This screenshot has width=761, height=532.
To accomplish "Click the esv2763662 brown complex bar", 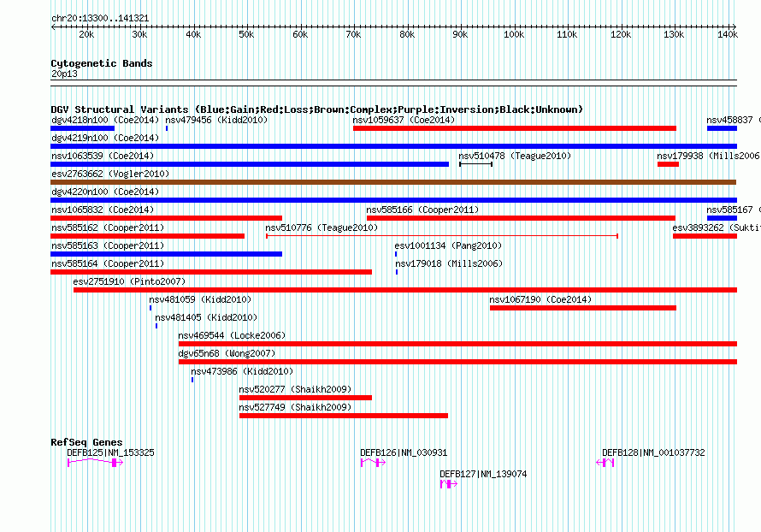I will (x=393, y=182).
